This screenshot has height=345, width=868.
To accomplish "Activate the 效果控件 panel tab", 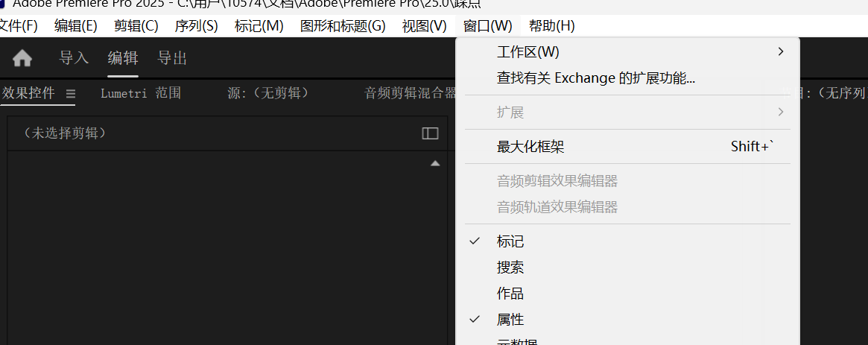I will 28,92.
